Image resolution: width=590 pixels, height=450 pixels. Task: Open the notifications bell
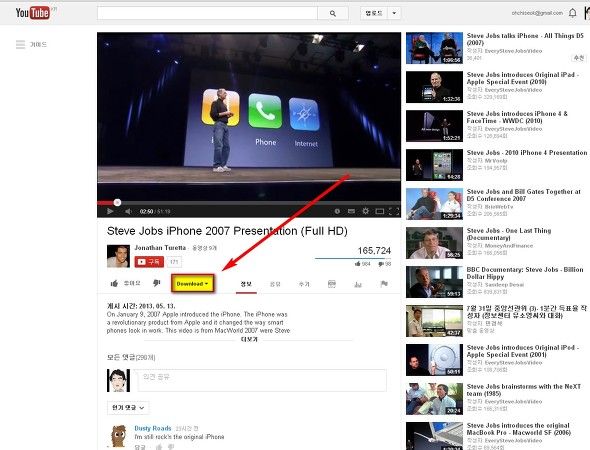point(572,13)
